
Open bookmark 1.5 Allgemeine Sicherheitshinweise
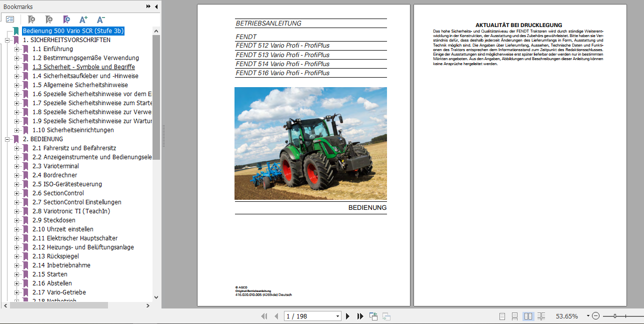(x=80, y=85)
